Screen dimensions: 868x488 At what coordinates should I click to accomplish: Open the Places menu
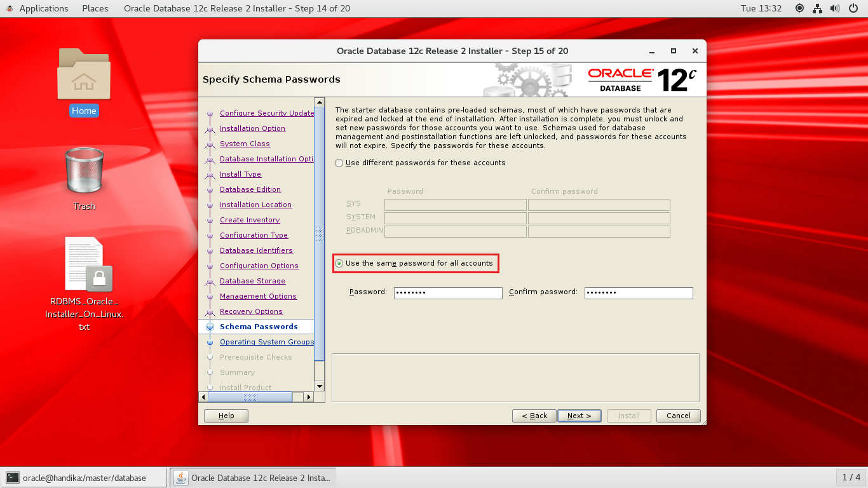click(95, 8)
